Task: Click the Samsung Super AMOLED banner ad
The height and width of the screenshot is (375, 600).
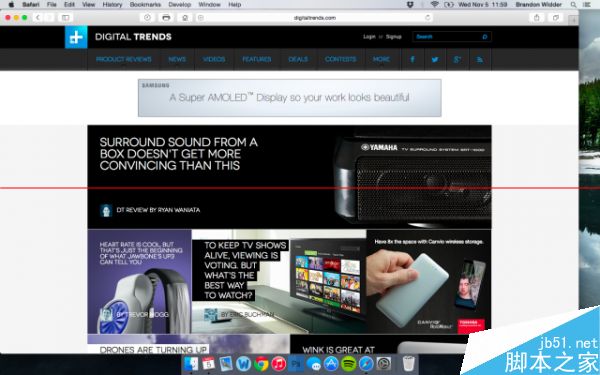Action: pyautogui.click(x=290, y=98)
